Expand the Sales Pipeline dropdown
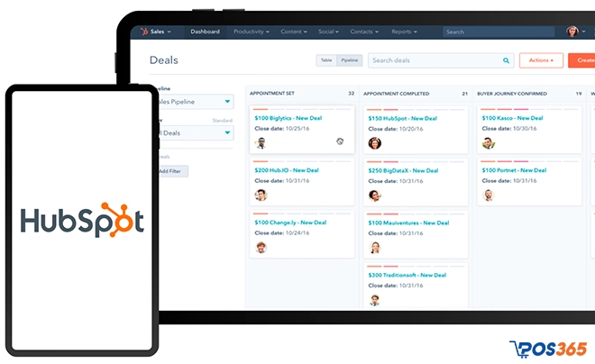 click(x=197, y=102)
